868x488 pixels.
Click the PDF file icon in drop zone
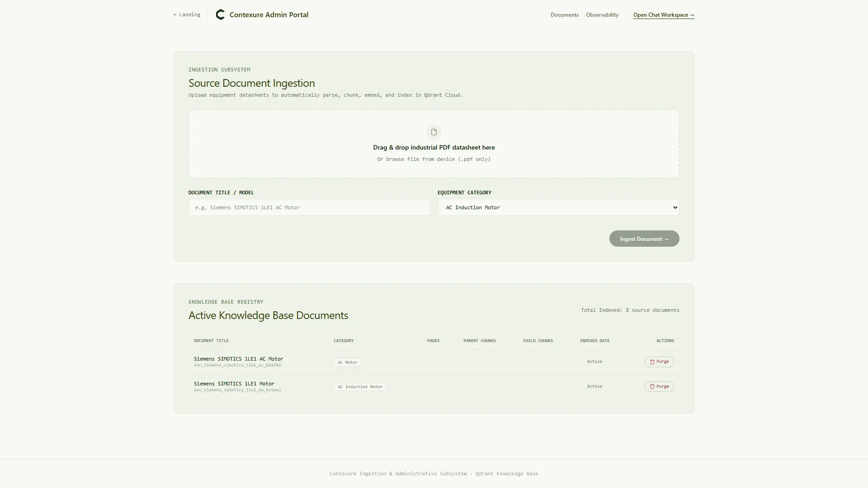pos(434,132)
